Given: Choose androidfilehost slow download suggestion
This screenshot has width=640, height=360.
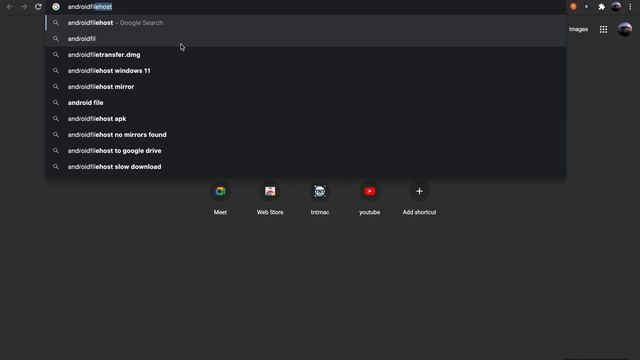Looking at the screenshot, I should click(305, 167).
